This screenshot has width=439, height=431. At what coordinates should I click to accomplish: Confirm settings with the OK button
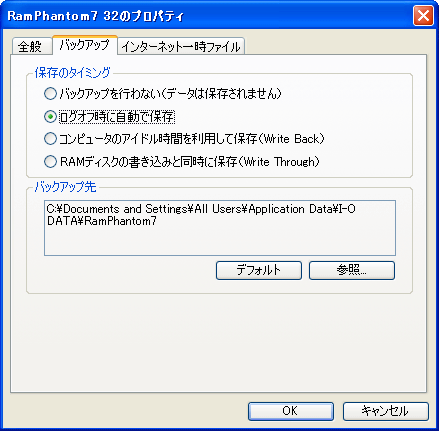click(x=290, y=411)
